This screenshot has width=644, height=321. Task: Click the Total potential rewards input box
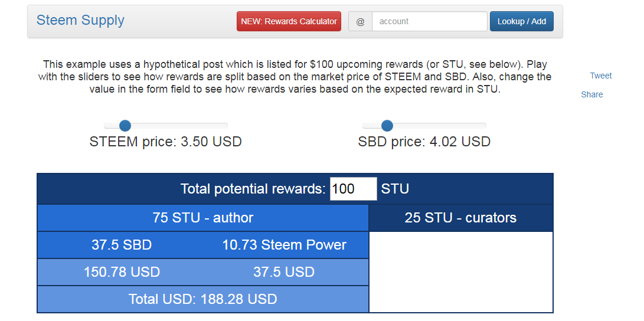[353, 189]
